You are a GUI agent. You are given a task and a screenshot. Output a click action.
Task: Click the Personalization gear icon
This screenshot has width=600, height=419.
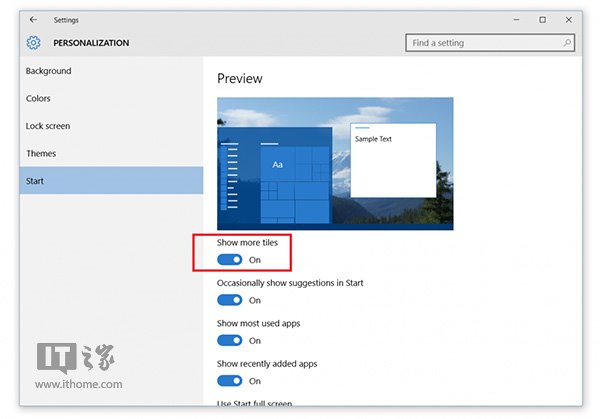click(x=34, y=43)
